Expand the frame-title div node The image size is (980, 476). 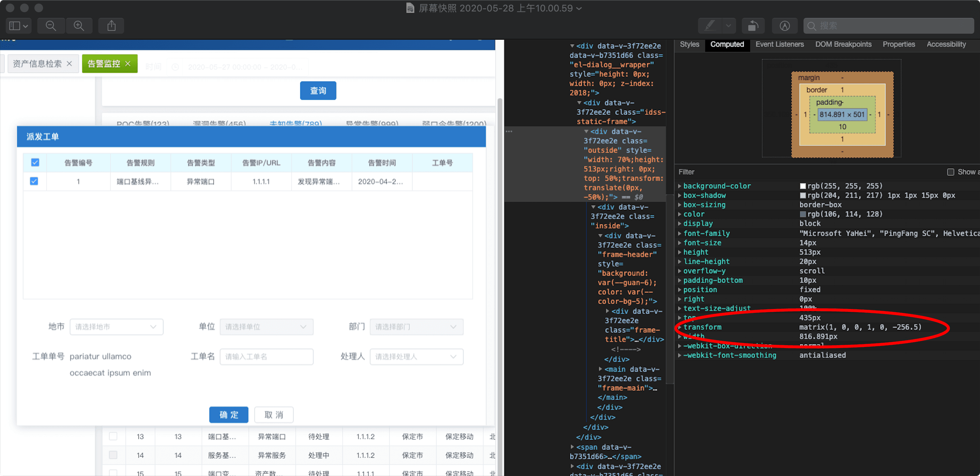608,311
